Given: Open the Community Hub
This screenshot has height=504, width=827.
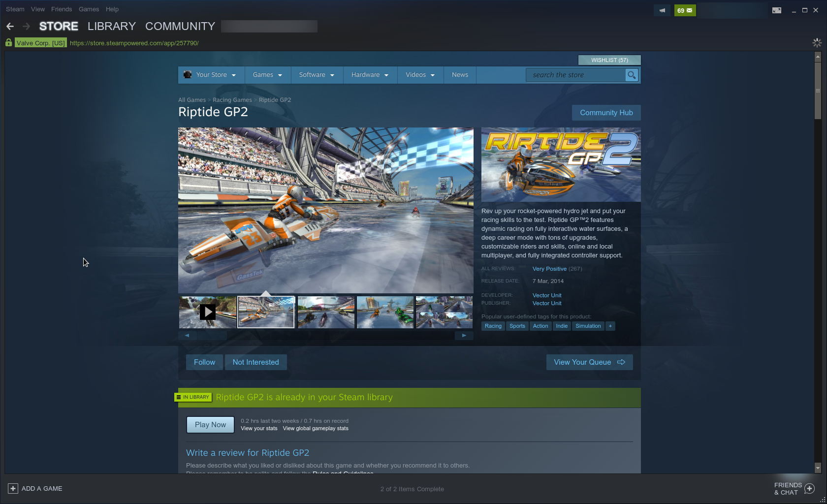Looking at the screenshot, I should [x=606, y=113].
